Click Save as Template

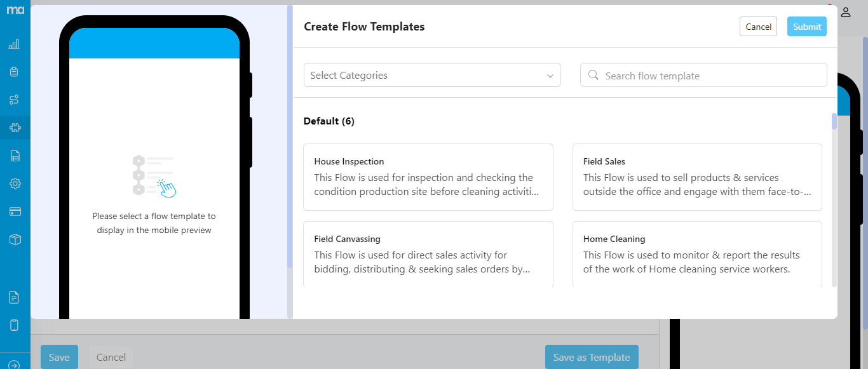[x=592, y=357]
